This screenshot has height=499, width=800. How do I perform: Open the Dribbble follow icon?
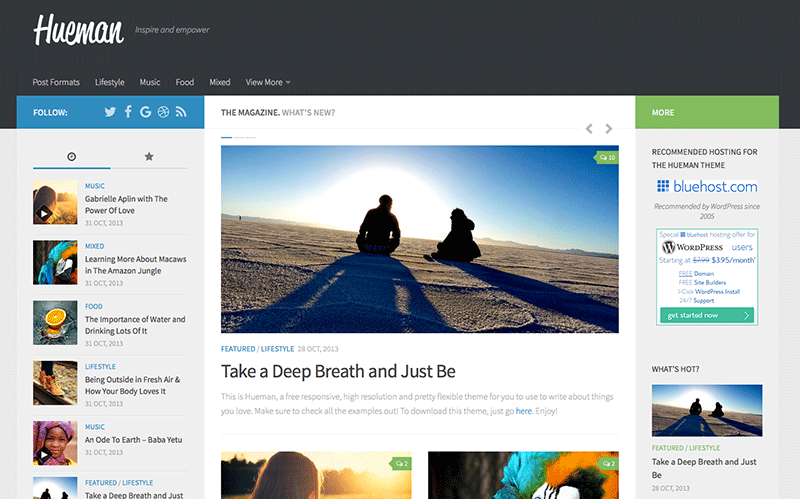tap(163, 112)
